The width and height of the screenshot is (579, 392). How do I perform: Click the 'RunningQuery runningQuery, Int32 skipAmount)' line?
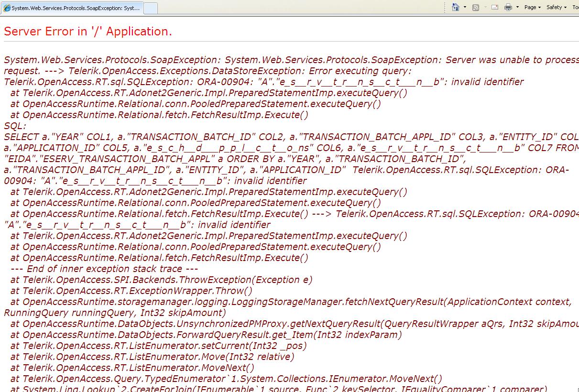[115, 313]
